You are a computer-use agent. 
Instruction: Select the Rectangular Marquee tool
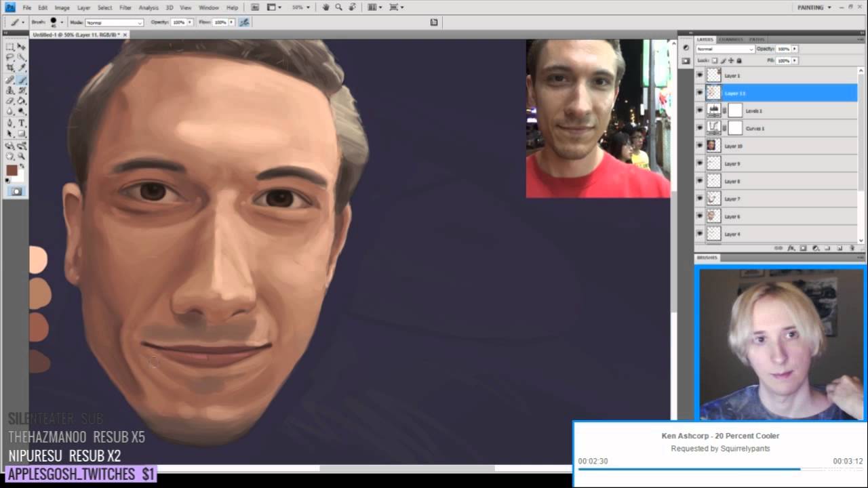pos(10,47)
